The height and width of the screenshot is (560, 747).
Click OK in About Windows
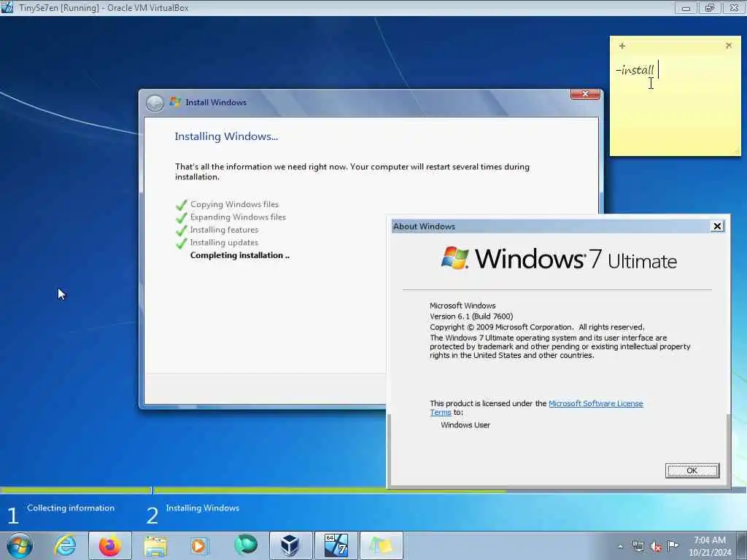pyautogui.click(x=692, y=470)
